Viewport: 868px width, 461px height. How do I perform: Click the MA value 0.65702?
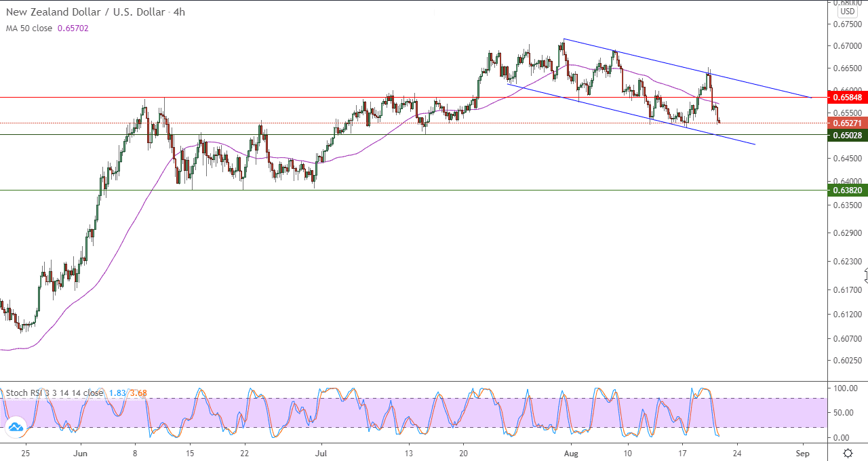(73, 28)
